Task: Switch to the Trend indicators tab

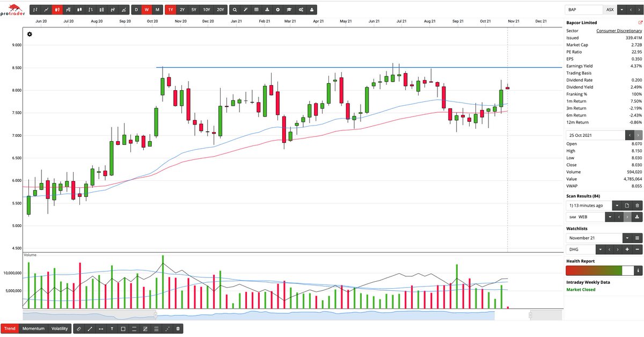Action: (10, 328)
